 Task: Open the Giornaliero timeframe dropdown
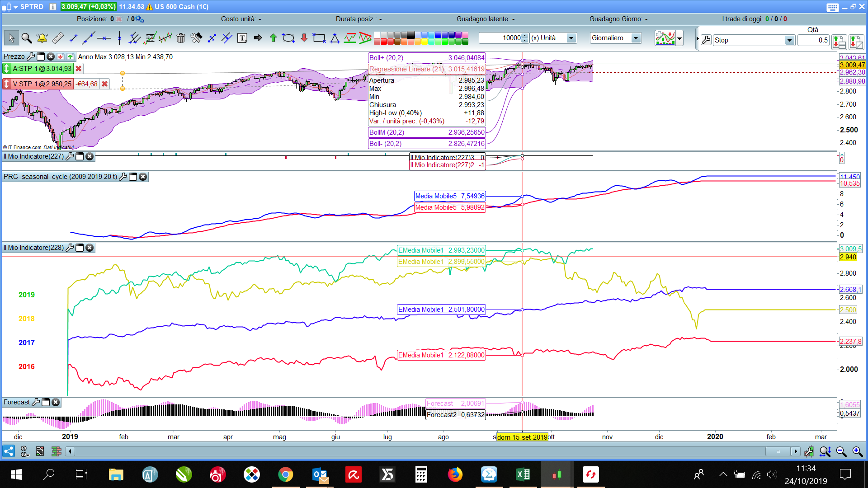tap(636, 38)
